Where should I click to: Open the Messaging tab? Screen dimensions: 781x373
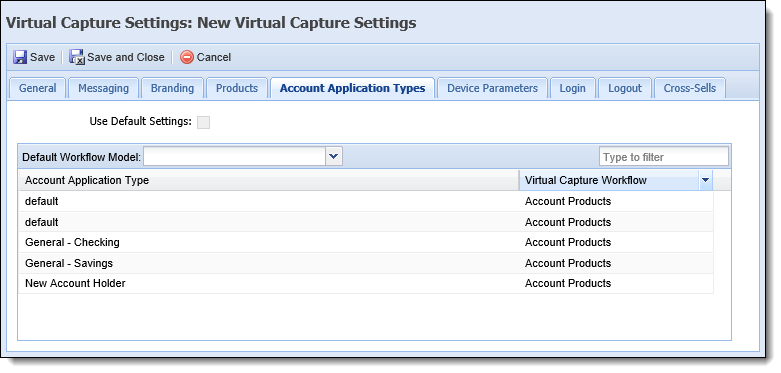(104, 89)
